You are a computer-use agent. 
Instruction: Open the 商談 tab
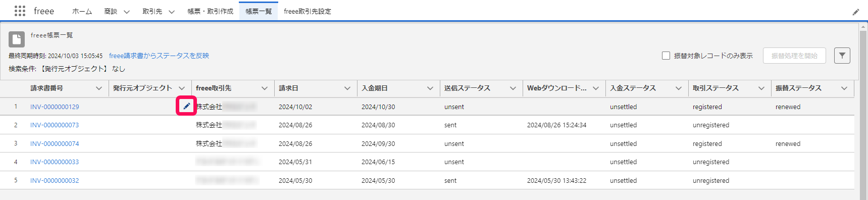[x=111, y=11]
